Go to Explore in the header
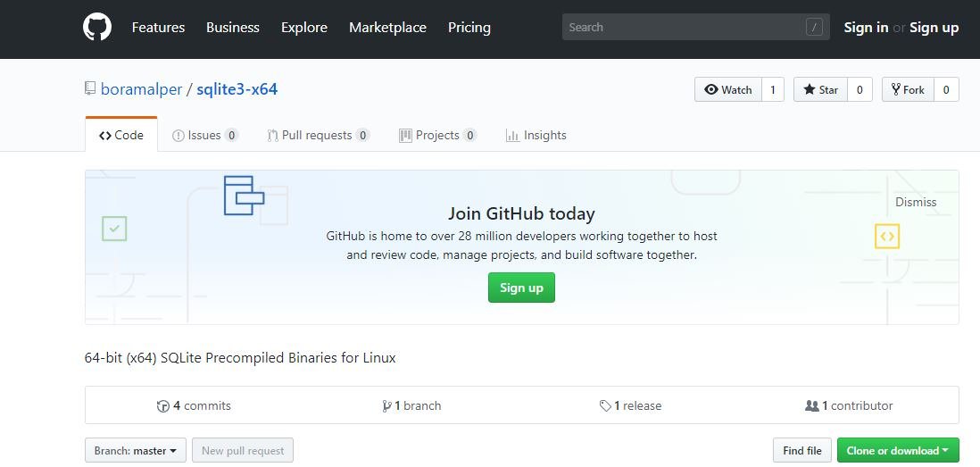The image size is (980, 467). tap(303, 28)
